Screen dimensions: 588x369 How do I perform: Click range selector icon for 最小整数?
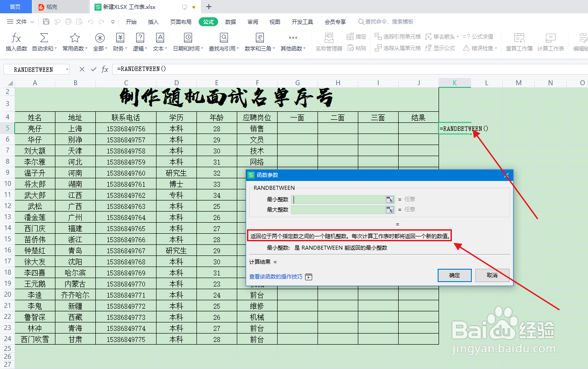390,200
